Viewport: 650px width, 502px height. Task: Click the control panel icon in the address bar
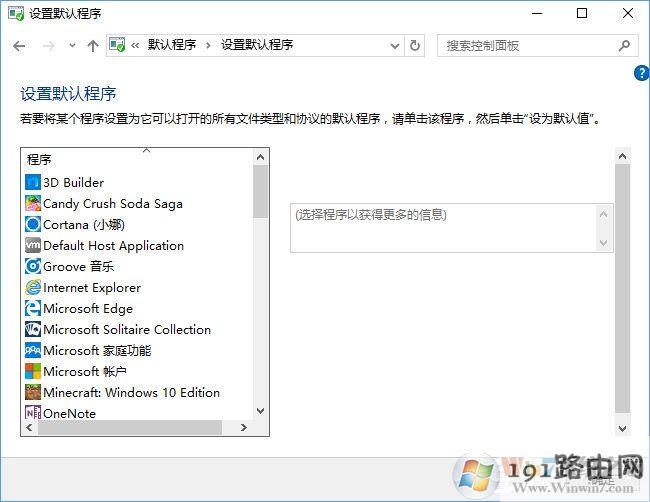tap(117, 45)
